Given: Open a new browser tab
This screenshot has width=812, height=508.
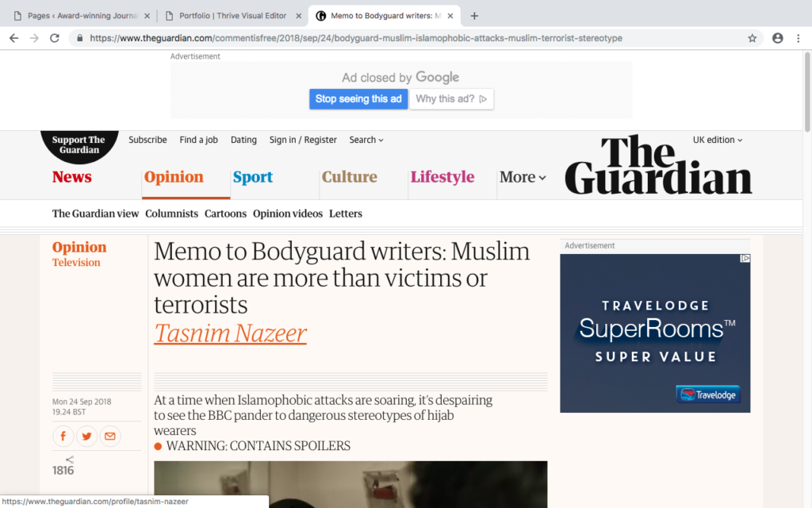Looking at the screenshot, I should click(x=474, y=16).
